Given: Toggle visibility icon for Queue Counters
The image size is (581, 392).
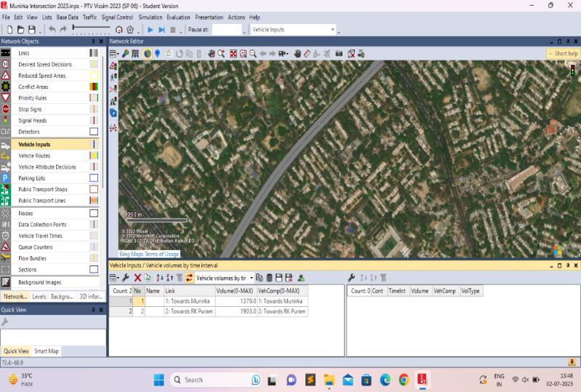Looking at the screenshot, I should click(x=6, y=247).
